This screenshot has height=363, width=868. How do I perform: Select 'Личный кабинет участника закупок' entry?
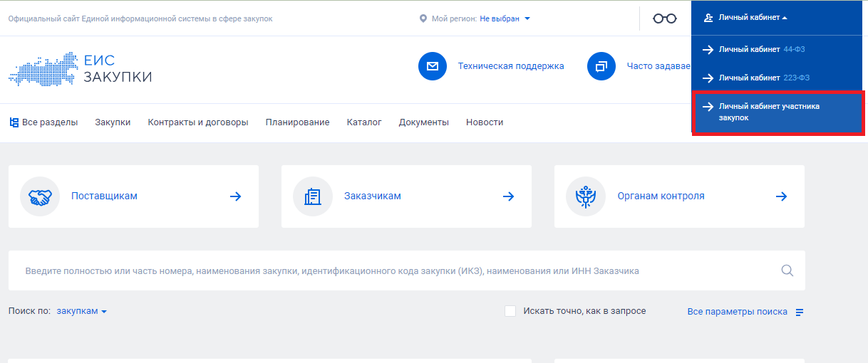769,112
